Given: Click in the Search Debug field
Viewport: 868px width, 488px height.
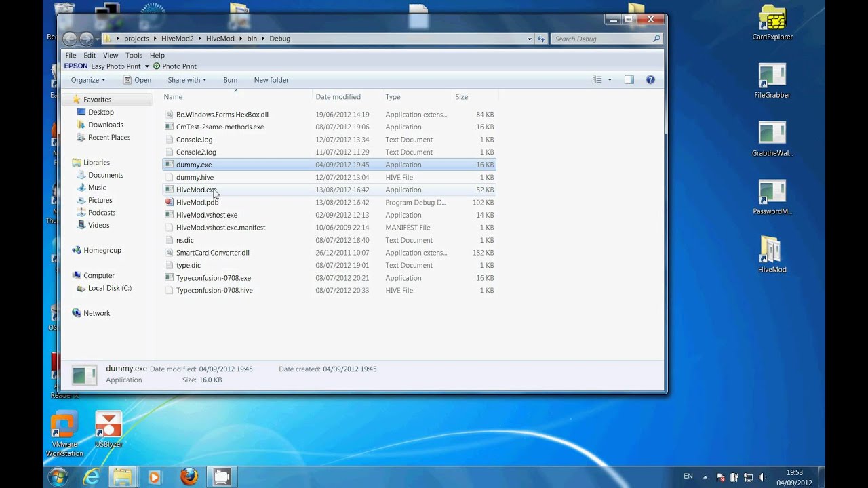Looking at the screenshot, I should 602,39.
